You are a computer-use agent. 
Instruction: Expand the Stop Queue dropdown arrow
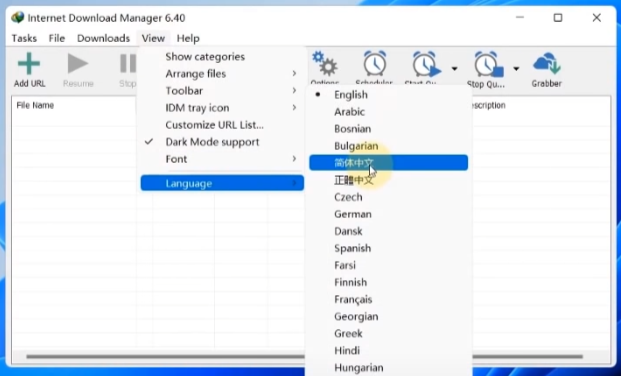pos(516,69)
